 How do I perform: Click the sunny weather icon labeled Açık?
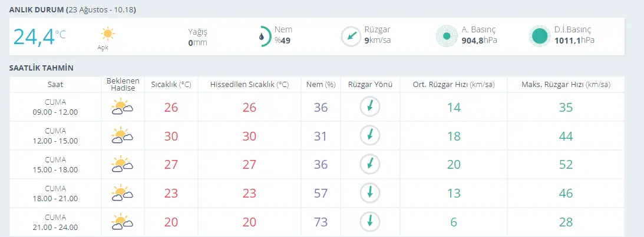[107, 34]
